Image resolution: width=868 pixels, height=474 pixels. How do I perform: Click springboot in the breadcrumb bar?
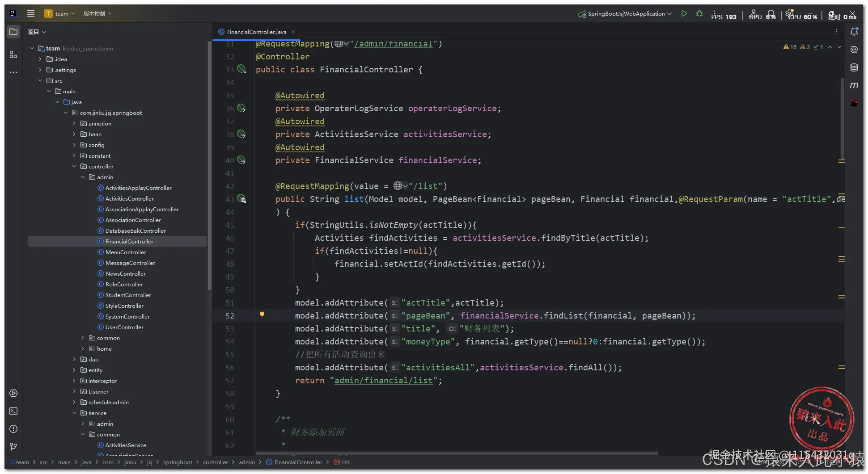pos(178,462)
